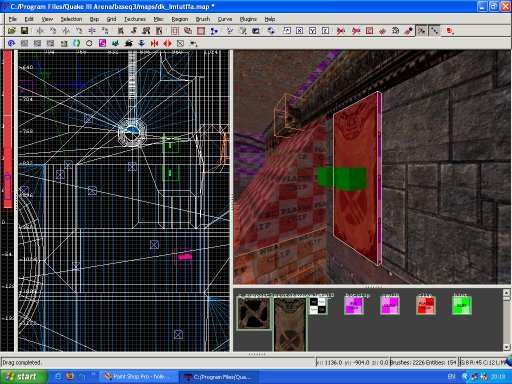Click the red inward-arrows patch toolbar icon
The height and width of the screenshot is (384, 512).
tap(154, 43)
